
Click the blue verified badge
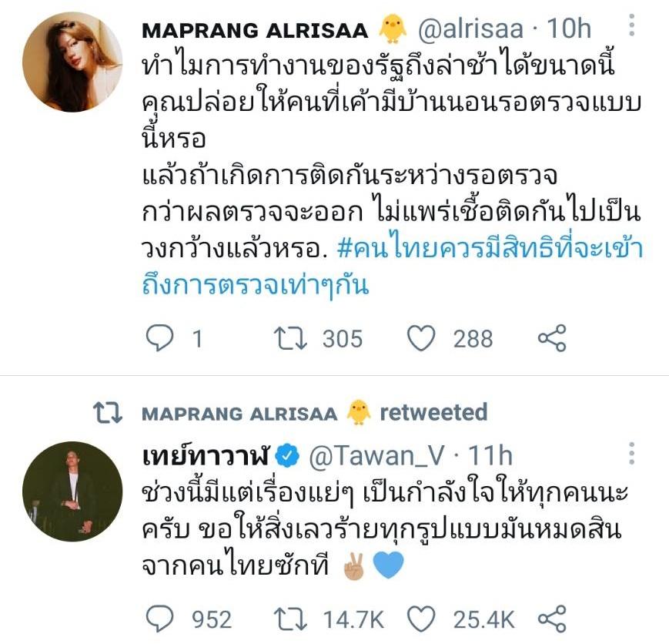click(x=287, y=455)
